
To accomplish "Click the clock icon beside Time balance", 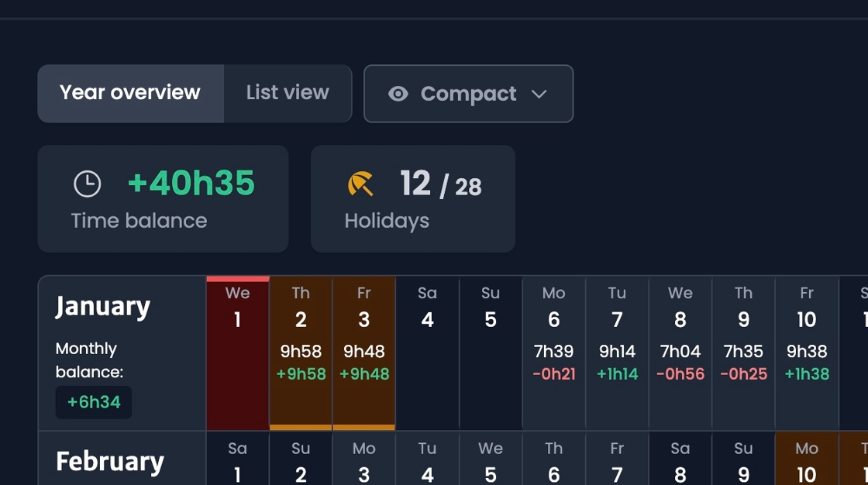I will [x=88, y=184].
